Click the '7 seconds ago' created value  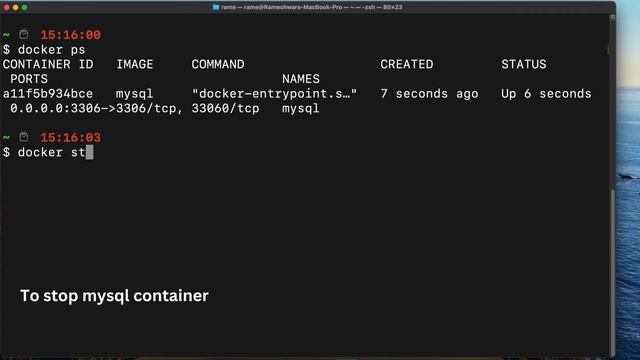(429, 94)
